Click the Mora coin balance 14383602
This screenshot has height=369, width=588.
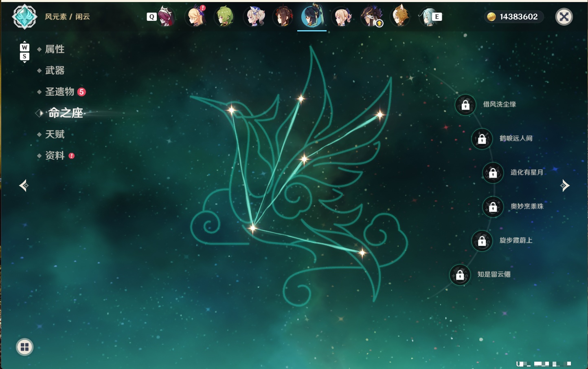(514, 17)
